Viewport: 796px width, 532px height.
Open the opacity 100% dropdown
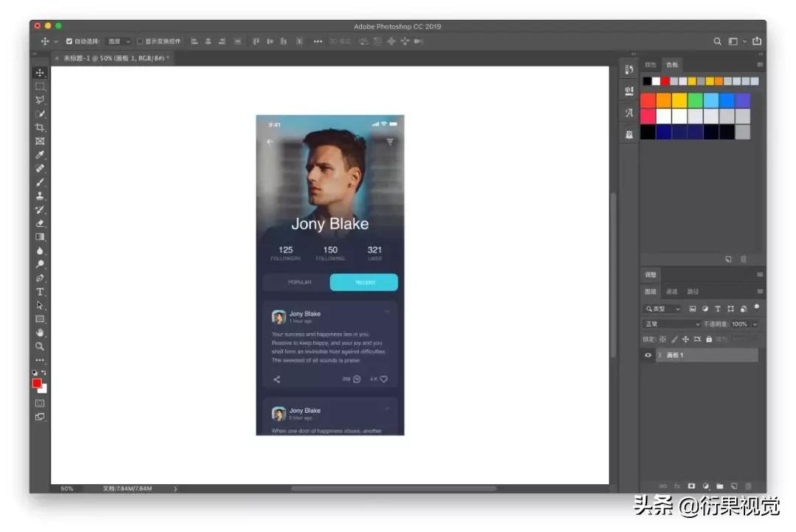click(755, 324)
